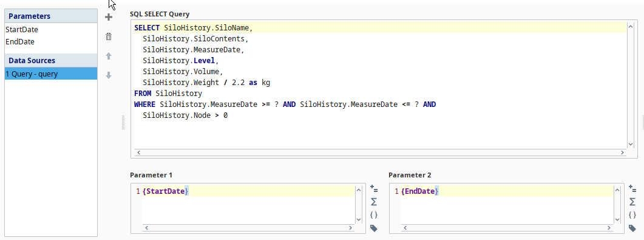Delete selected item with the trash icon
This screenshot has width=644, height=240.
tap(109, 36)
